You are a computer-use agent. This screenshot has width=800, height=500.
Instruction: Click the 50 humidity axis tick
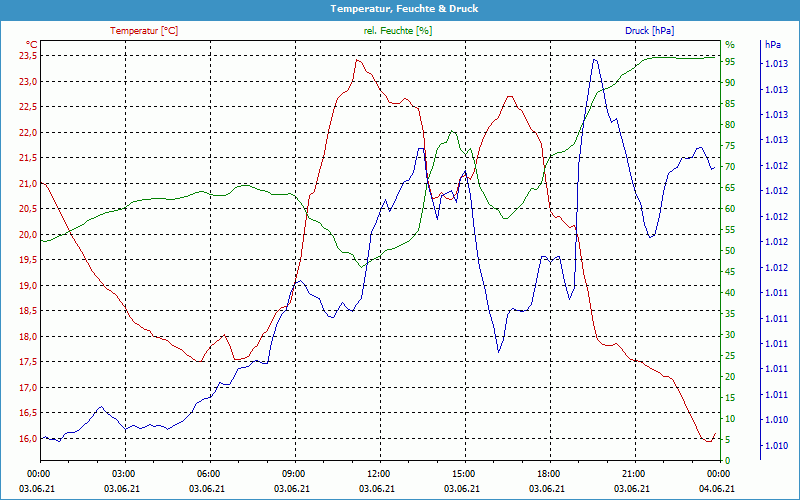(730, 251)
